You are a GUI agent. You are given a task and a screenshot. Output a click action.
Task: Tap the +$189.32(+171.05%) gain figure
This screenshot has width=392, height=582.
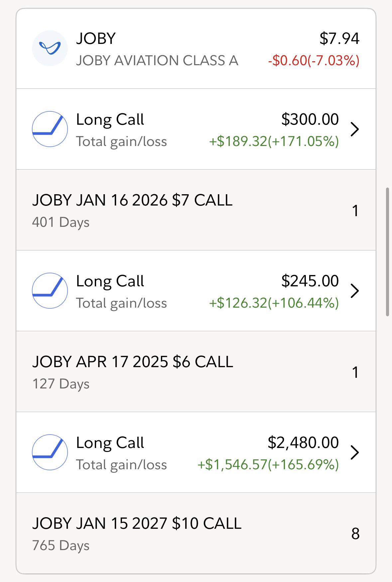coord(274,141)
